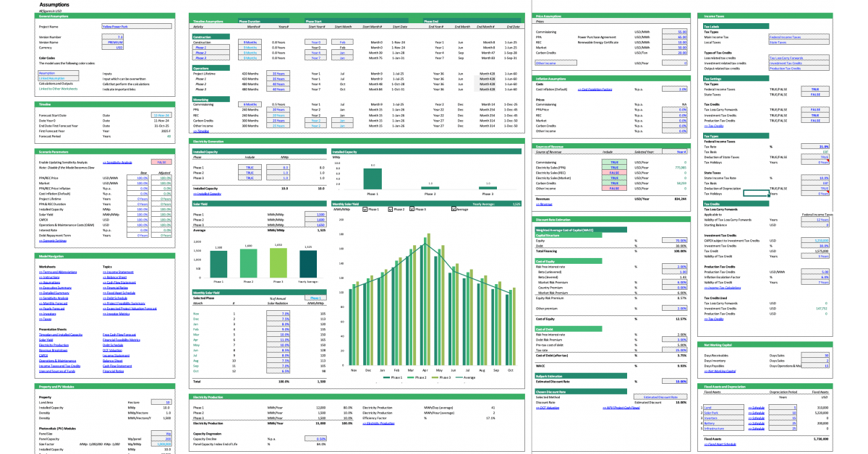Viewport: 868px width, 454px height.
Task: Click the Phase 1 bar in Installed Capacity chart
Action: 373,179
